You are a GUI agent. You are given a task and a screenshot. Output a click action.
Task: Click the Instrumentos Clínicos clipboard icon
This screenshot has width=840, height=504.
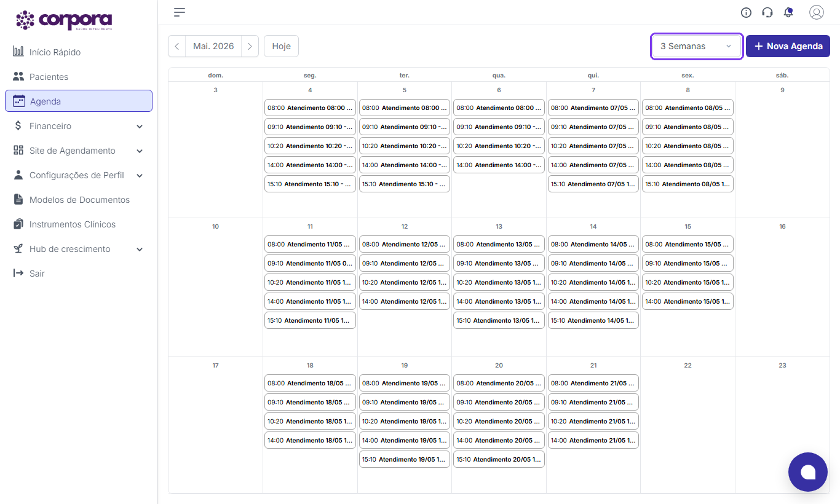[x=18, y=224]
